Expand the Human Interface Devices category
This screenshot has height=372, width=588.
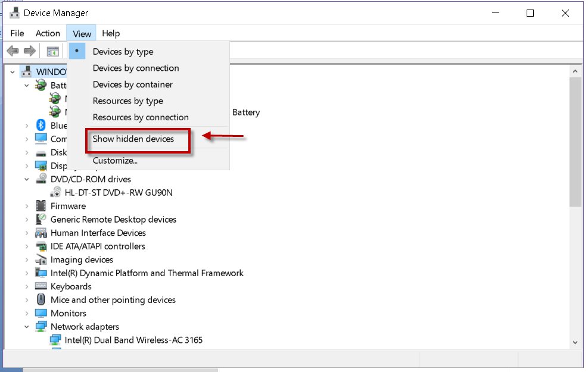27,233
